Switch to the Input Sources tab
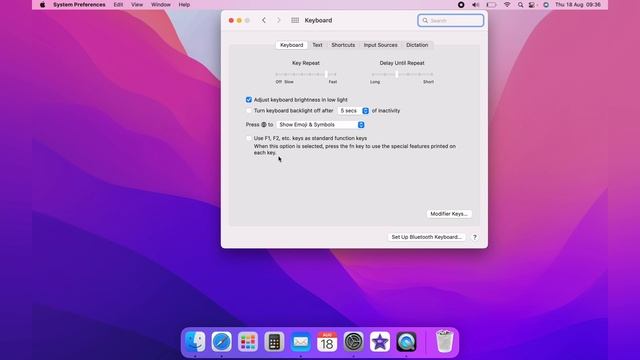The image size is (640, 360). 380,45
